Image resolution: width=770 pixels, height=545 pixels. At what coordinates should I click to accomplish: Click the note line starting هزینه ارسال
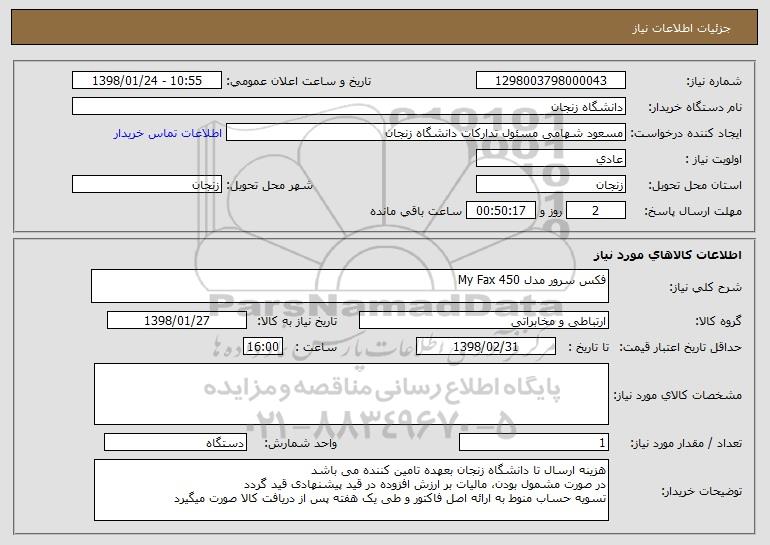(459, 470)
